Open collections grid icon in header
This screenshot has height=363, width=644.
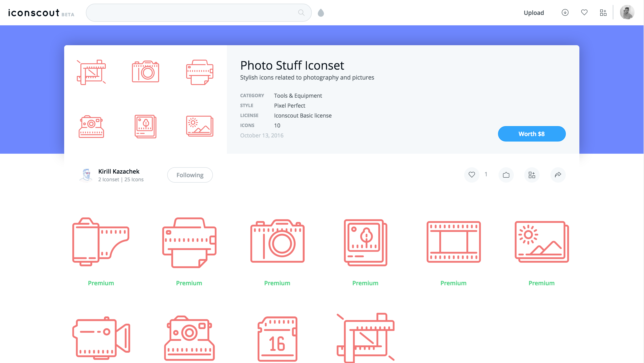pos(603,12)
